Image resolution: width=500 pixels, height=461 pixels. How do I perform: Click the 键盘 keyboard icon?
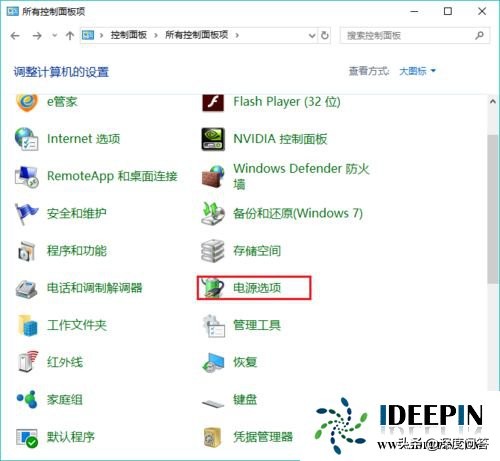pyautogui.click(x=213, y=404)
